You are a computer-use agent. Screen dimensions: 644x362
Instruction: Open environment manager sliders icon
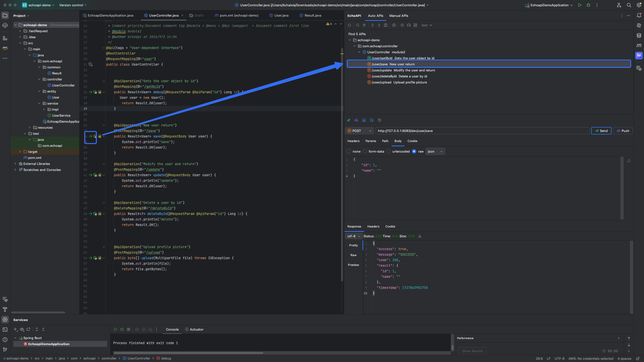[x=415, y=25]
